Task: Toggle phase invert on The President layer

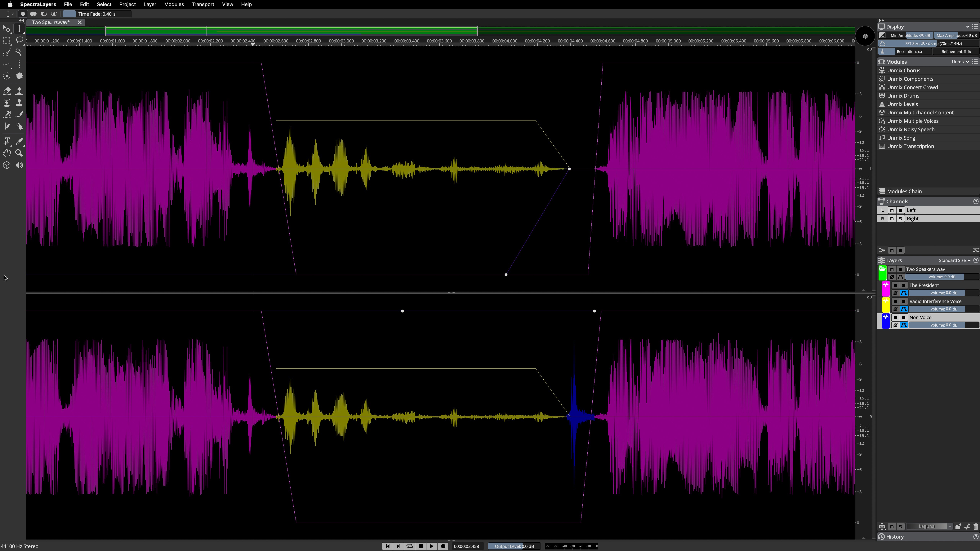Action: coord(895,293)
